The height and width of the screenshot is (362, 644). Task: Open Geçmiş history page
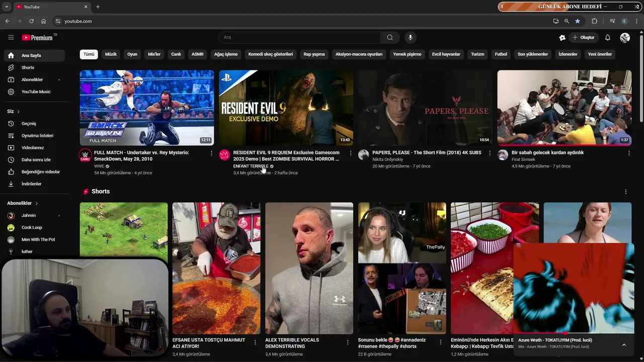34,123
